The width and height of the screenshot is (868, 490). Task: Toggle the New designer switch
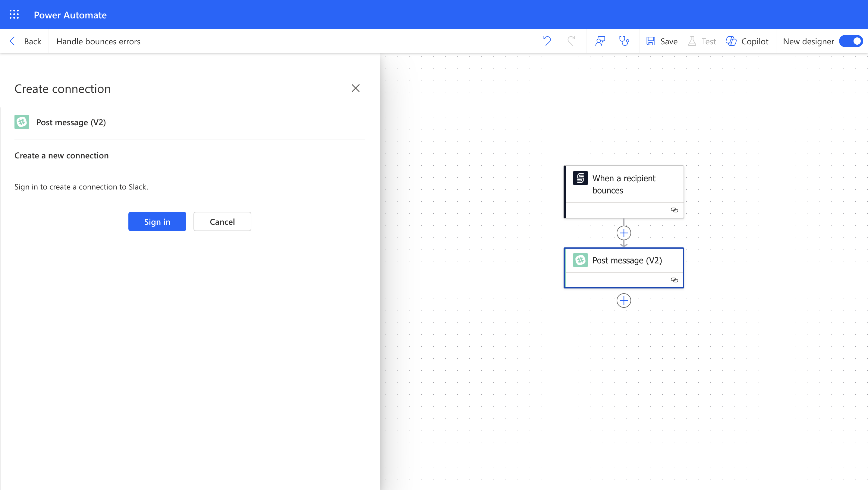coord(851,41)
